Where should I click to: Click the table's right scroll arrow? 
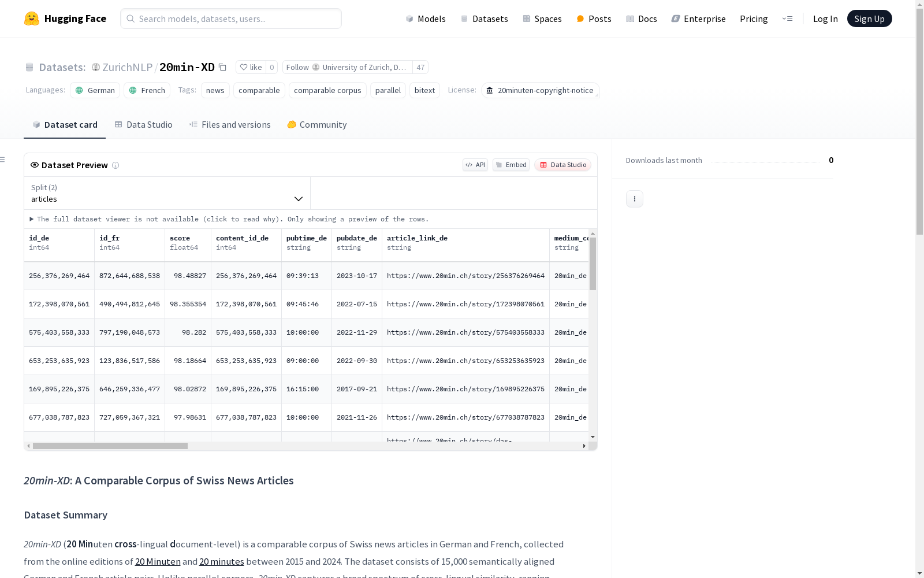(x=584, y=446)
